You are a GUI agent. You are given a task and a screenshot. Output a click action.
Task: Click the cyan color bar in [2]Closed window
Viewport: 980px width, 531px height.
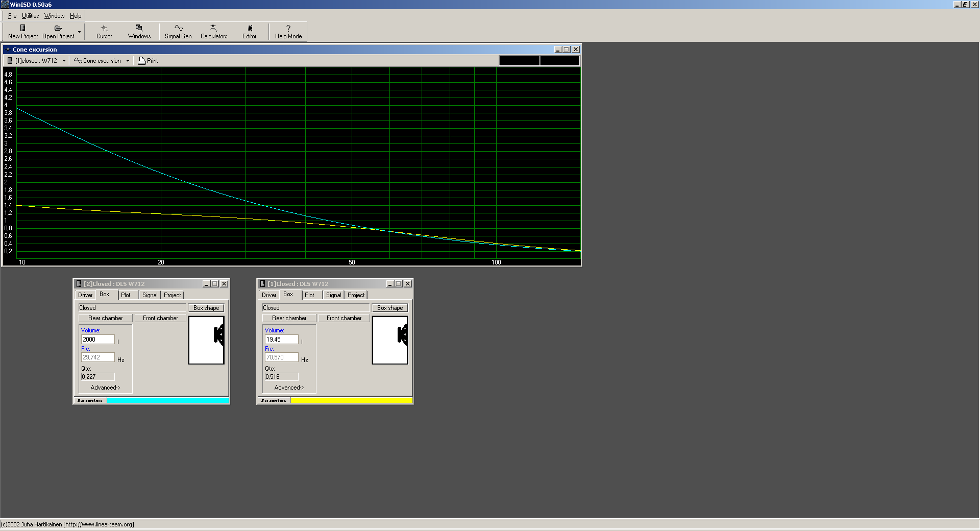click(x=167, y=401)
